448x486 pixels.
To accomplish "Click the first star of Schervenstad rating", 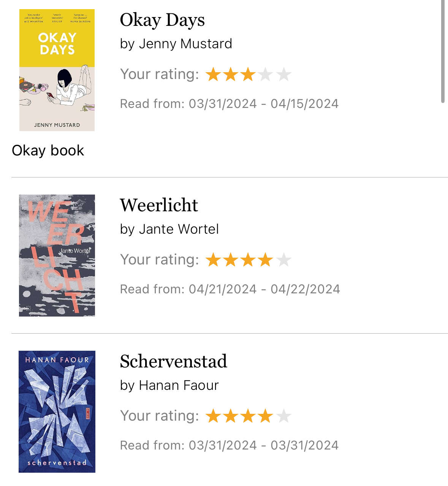I will click(x=213, y=416).
